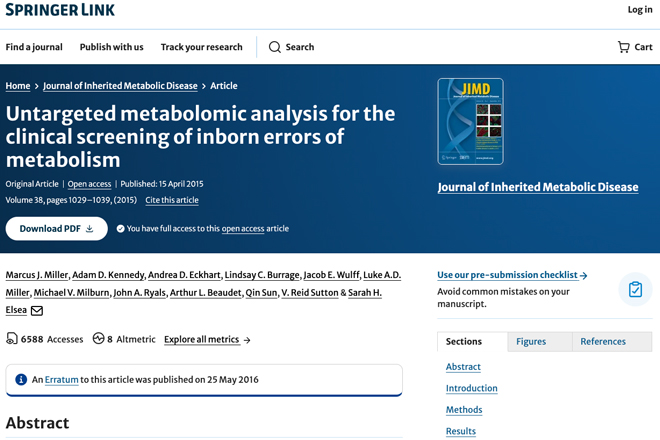Screen dimensions: 660x440
Task: Click the Log in link
Action: coord(640,10)
